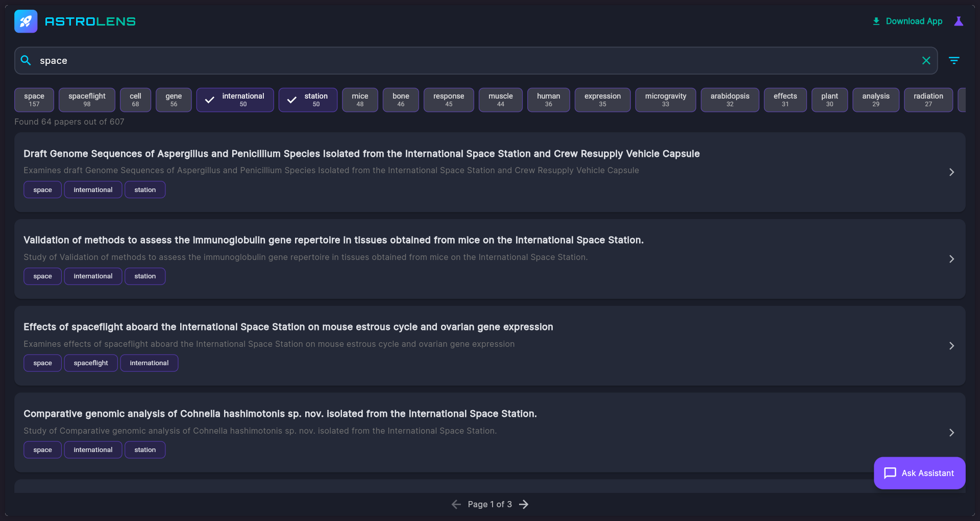
Task: Click the international tag on Draft Genome paper
Action: click(x=93, y=190)
